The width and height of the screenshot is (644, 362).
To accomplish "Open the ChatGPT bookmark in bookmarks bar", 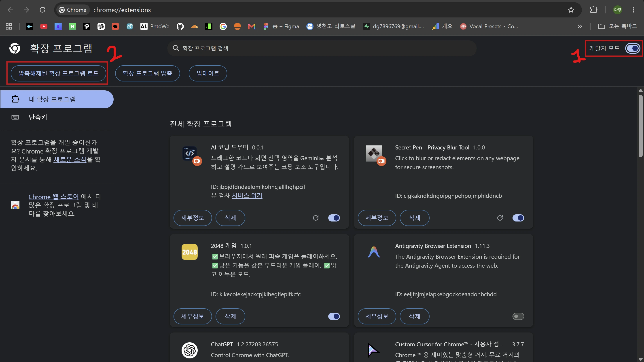I will [x=101, y=26].
